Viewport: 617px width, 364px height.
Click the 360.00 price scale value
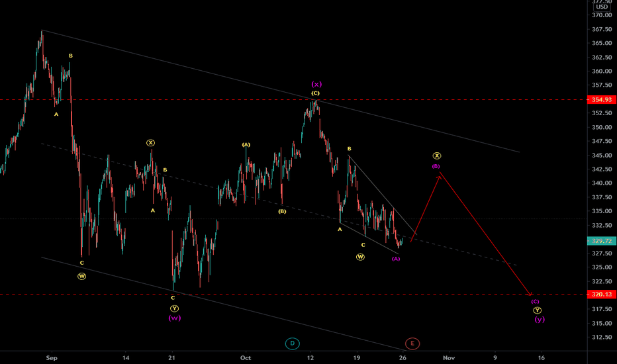coord(602,71)
